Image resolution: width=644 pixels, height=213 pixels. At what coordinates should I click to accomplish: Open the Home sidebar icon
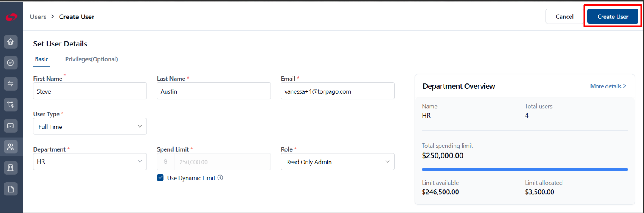click(11, 42)
